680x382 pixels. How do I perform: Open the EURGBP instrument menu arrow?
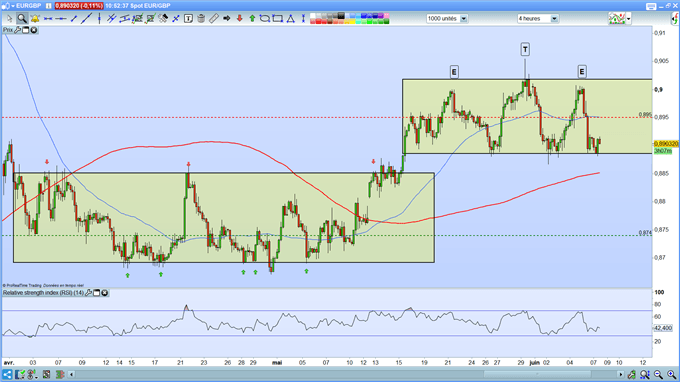(x=13, y=6)
